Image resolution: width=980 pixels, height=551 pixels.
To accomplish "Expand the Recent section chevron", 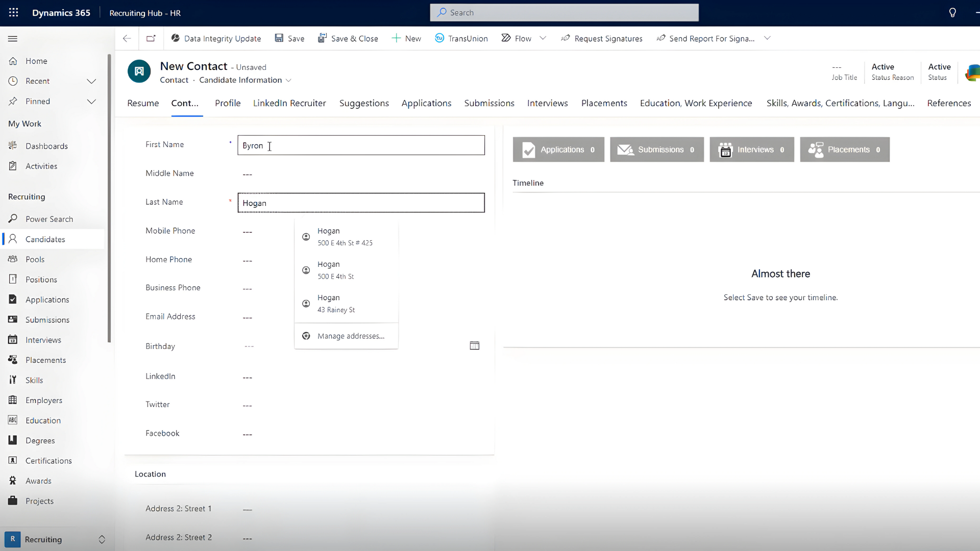I will [91, 81].
